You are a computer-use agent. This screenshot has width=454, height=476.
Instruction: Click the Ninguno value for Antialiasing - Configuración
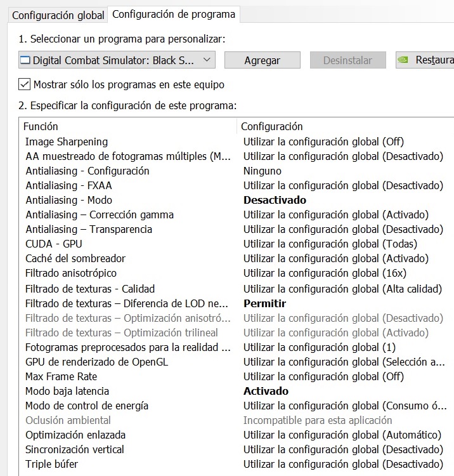[x=263, y=171]
